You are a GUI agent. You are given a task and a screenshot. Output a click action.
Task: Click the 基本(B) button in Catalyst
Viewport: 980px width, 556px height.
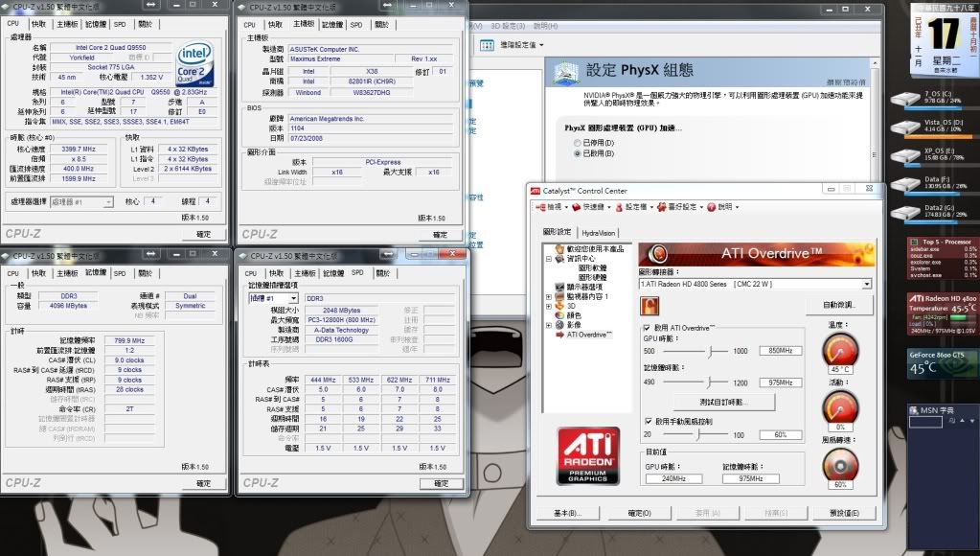pyautogui.click(x=567, y=513)
